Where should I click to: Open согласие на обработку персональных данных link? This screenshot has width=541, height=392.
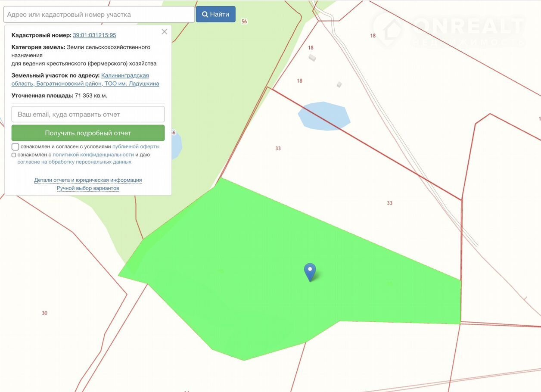pos(74,162)
